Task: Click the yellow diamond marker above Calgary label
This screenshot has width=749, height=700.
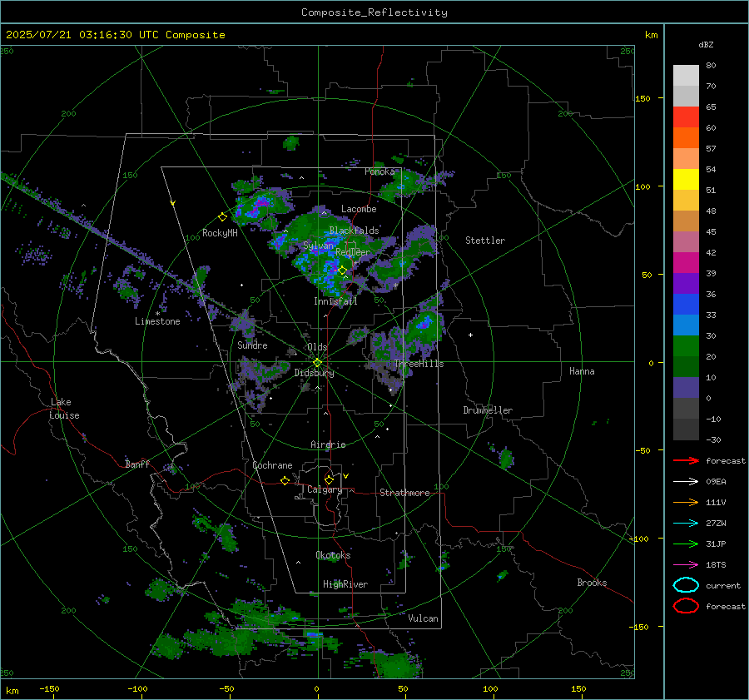Action: (x=329, y=479)
